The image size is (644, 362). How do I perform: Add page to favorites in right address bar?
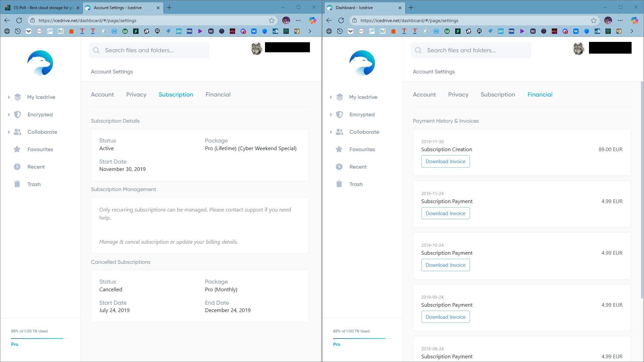[x=594, y=20]
